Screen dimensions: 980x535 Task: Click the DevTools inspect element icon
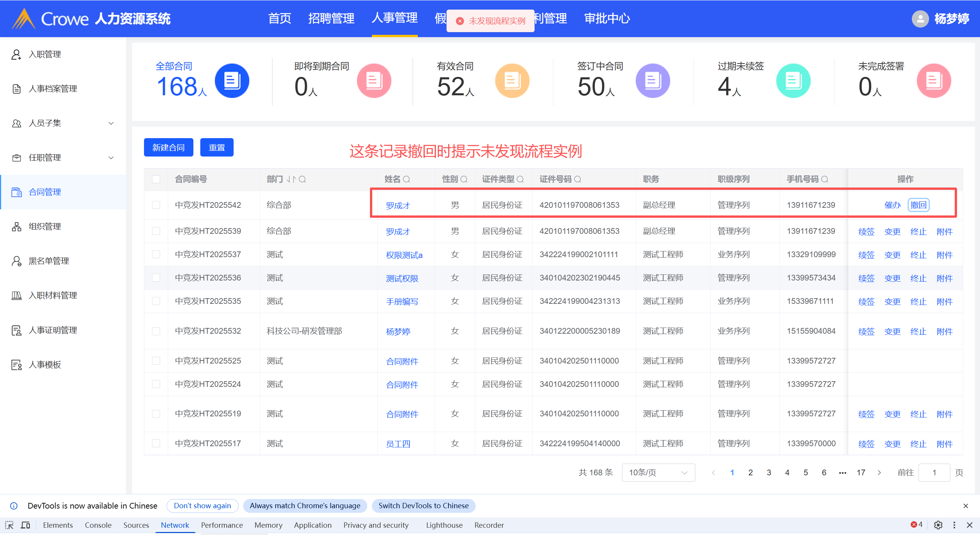point(9,525)
